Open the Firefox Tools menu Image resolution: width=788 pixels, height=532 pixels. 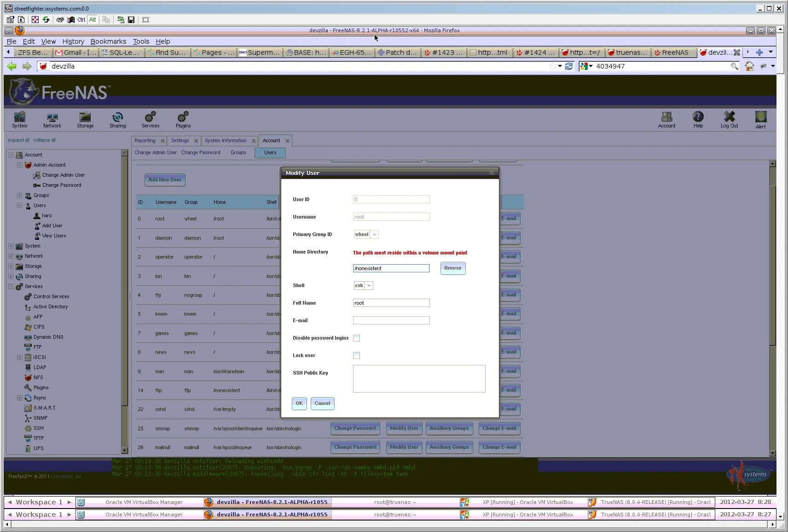141,41
